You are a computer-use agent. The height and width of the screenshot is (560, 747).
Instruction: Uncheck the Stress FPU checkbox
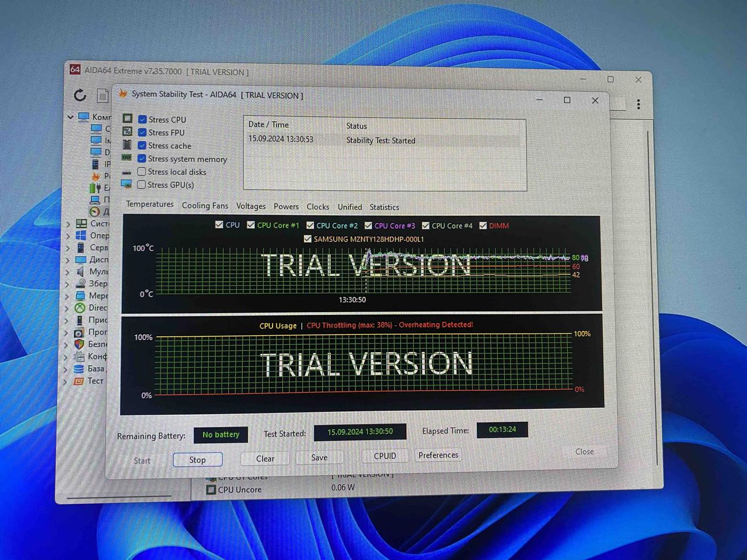pyautogui.click(x=142, y=132)
